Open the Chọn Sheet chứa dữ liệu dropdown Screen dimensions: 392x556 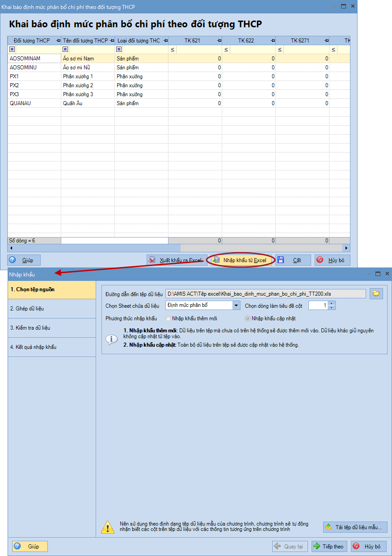click(236, 306)
